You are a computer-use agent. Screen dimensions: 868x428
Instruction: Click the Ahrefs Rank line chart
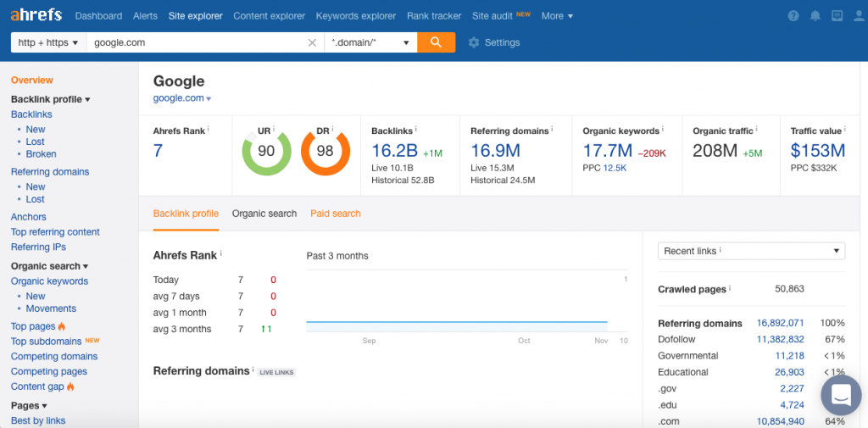tap(467, 302)
